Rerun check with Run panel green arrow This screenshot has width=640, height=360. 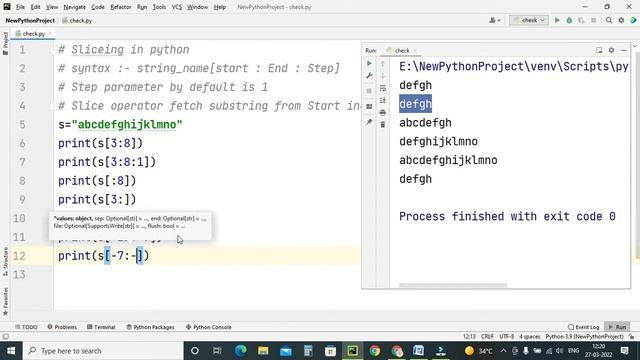[369, 64]
